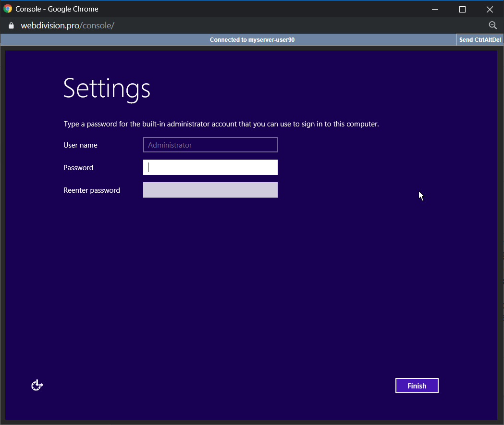Click the 'Console - Google Chrome' window title
The image size is (504, 425).
pyautogui.click(x=57, y=9)
